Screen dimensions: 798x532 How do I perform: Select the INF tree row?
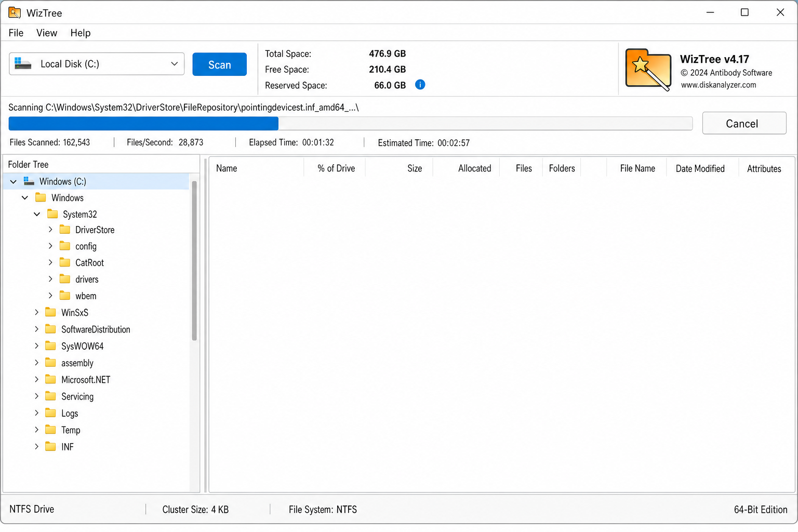(97, 447)
